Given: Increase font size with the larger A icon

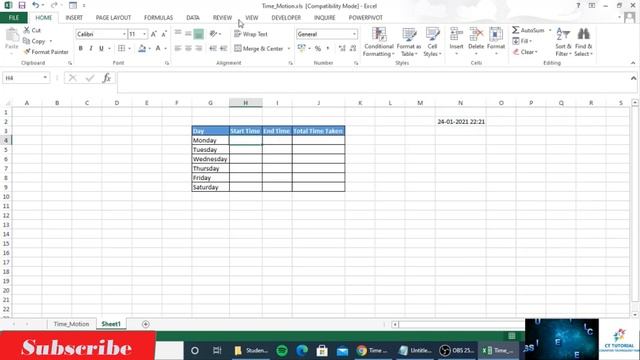Looking at the screenshot, I should 153,34.
